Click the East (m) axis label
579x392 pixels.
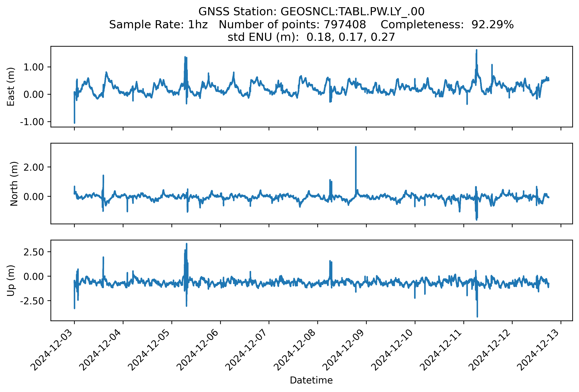(11, 87)
